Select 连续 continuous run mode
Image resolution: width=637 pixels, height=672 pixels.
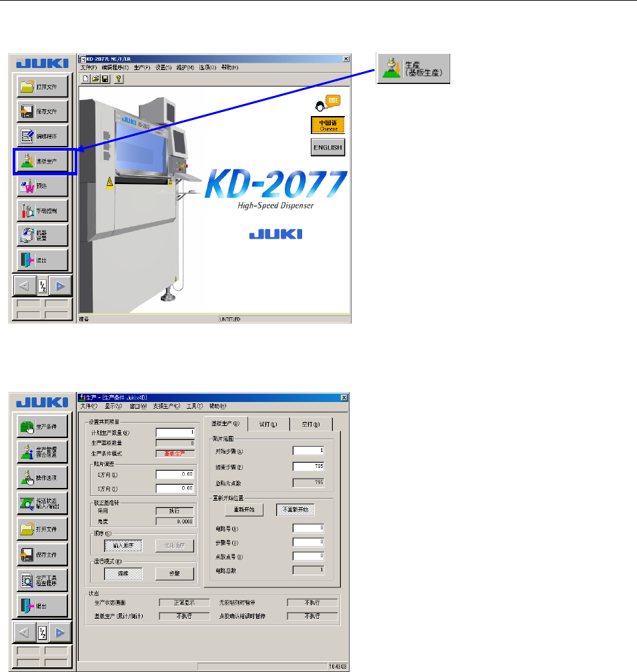point(123,573)
